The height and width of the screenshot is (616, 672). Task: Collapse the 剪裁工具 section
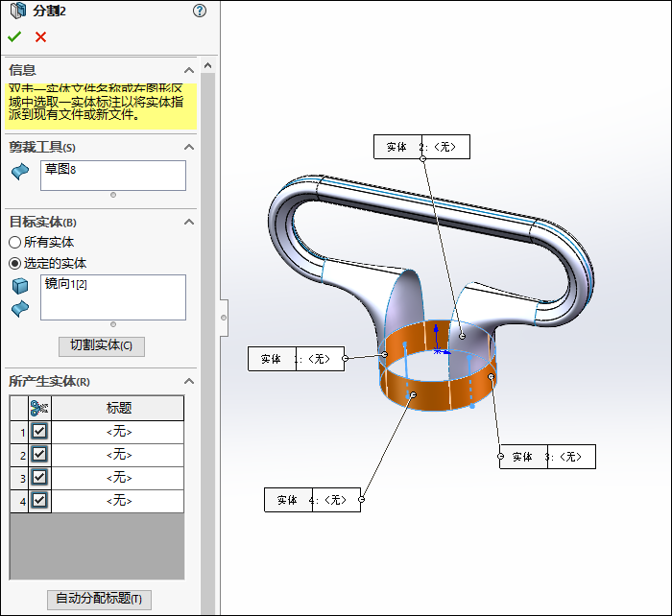click(189, 147)
